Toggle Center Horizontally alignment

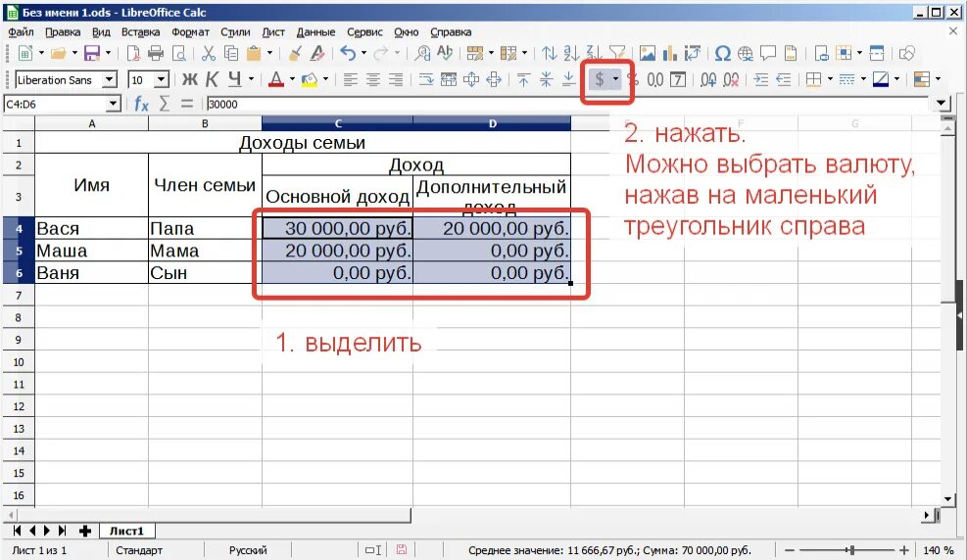(x=373, y=79)
